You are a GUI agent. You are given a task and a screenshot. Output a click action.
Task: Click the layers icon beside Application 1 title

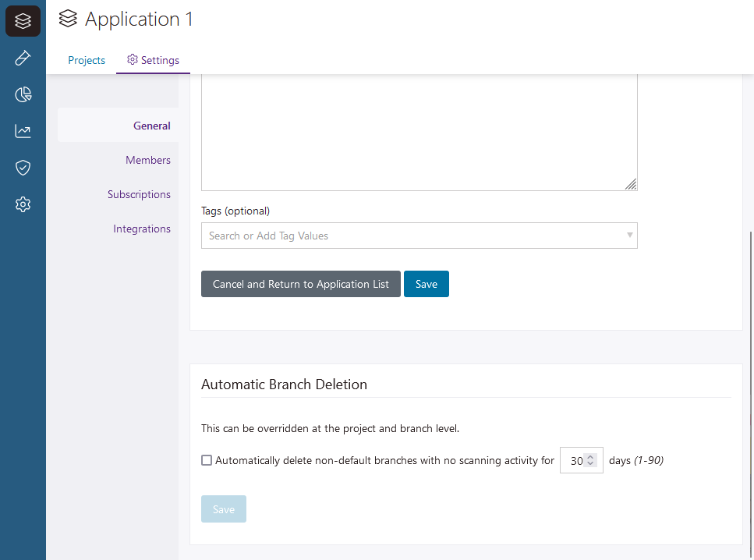point(69,19)
